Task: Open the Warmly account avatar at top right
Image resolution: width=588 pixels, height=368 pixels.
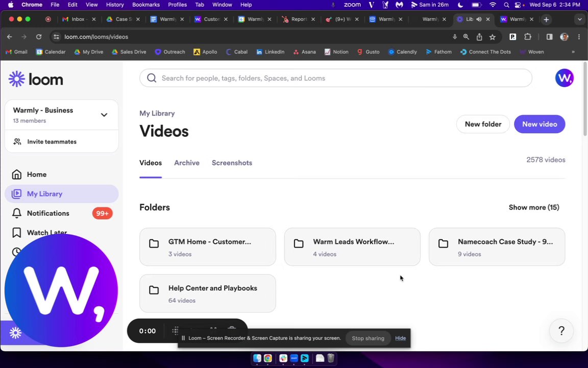Action: pos(564,78)
